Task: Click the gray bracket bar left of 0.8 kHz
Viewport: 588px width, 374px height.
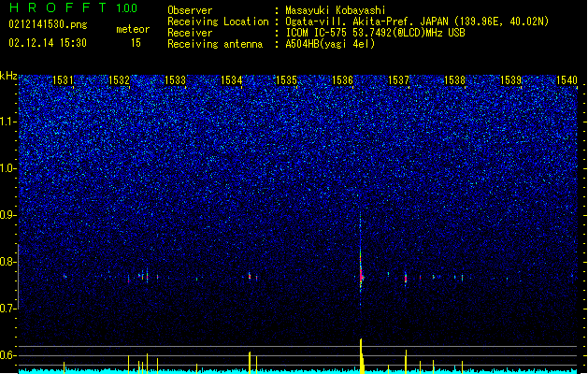Action: (18, 277)
